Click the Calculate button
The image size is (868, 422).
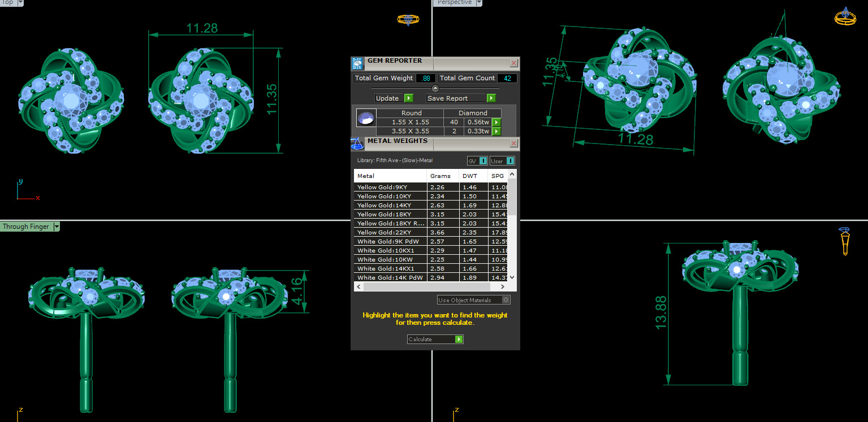435,339
